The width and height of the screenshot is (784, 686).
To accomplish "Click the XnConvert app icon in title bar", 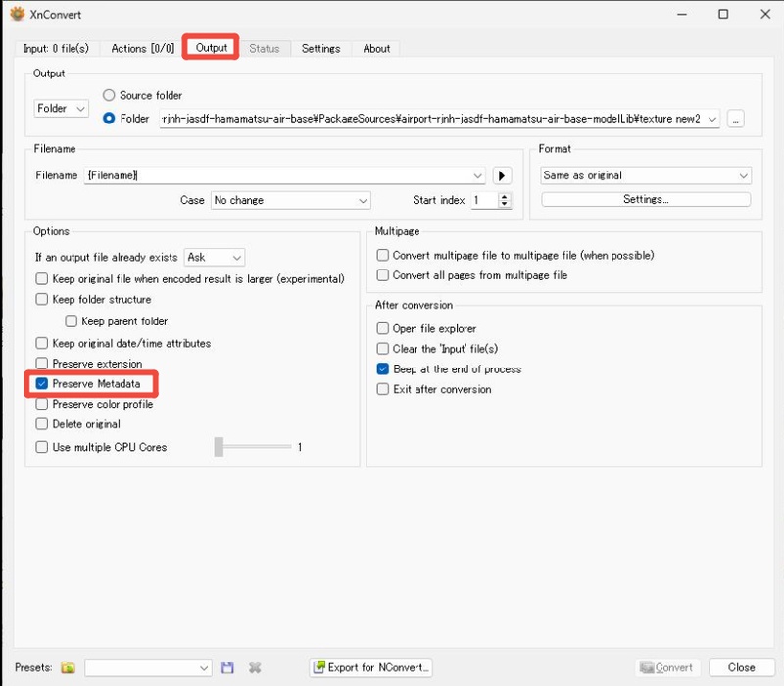I will 18,14.
